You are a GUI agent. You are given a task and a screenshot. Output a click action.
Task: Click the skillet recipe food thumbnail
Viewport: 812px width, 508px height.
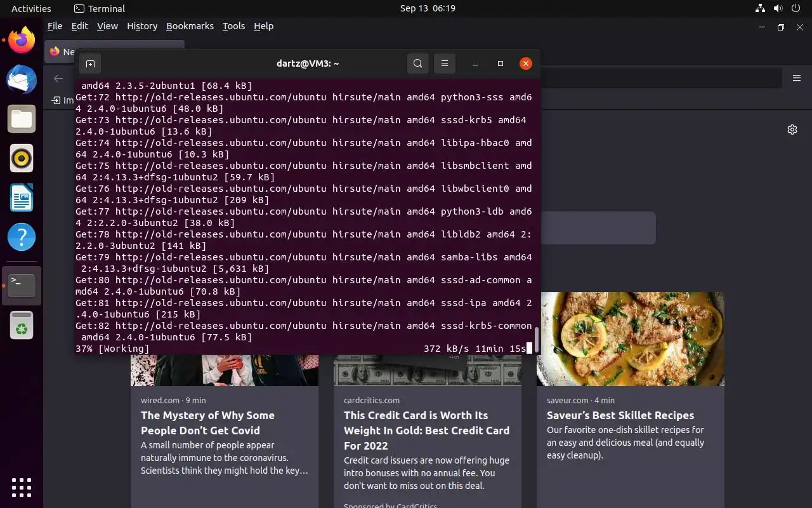pyautogui.click(x=631, y=339)
